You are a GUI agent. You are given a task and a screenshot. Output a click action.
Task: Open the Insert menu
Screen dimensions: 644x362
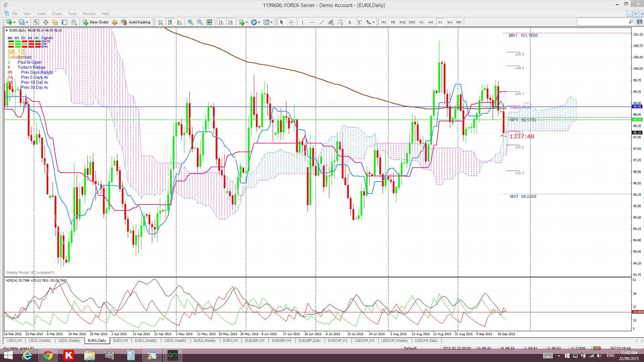click(x=41, y=14)
